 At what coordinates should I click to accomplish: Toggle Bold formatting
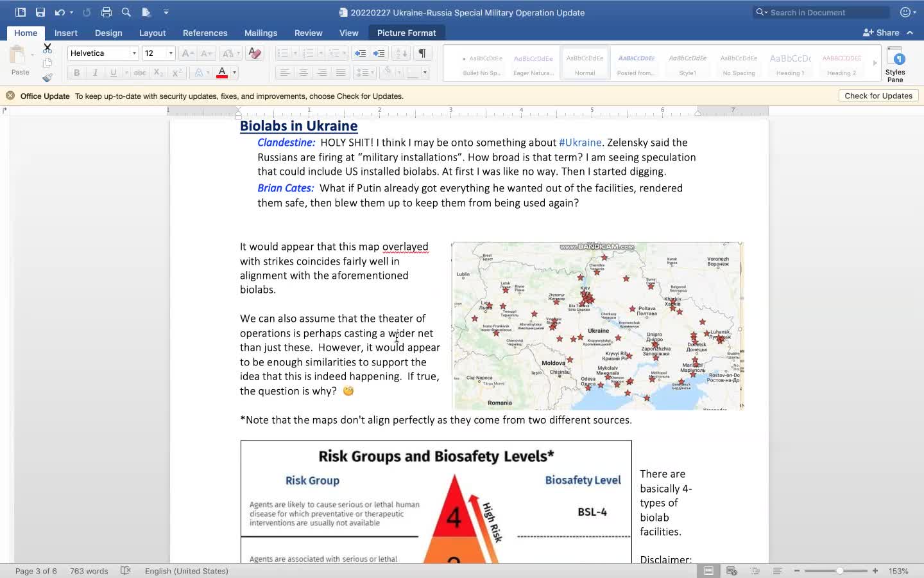[x=76, y=73]
